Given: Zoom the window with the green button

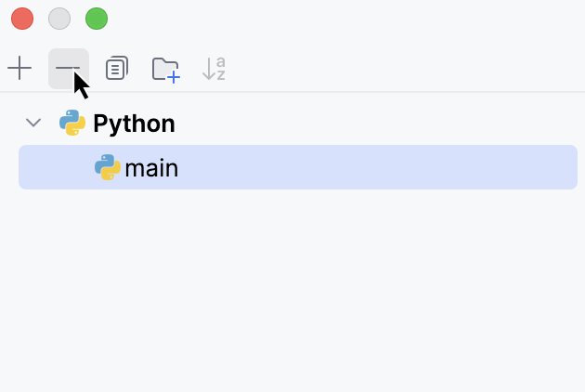Looking at the screenshot, I should 97,19.
